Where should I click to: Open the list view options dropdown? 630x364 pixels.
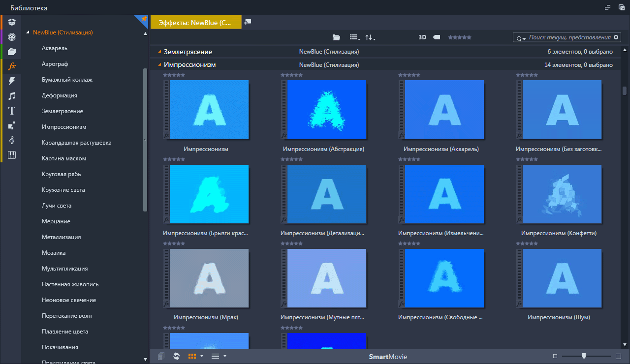[x=354, y=37]
